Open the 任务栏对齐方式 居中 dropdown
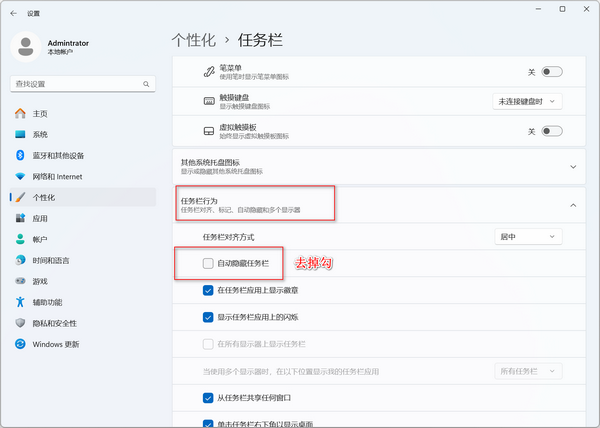600x428 pixels. click(528, 237)
